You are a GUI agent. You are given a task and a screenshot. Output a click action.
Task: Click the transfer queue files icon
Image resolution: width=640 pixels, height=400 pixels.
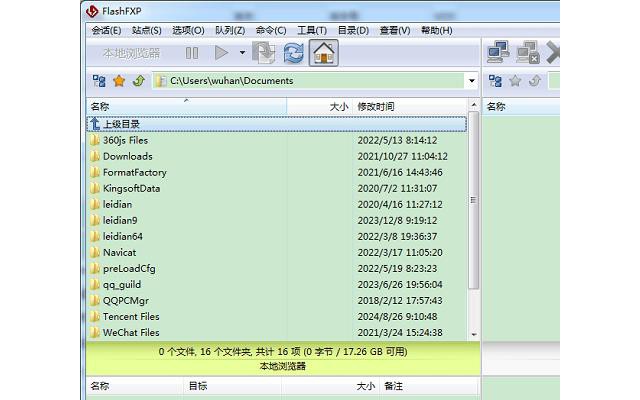pyautogui.click(x=264, y=53)
